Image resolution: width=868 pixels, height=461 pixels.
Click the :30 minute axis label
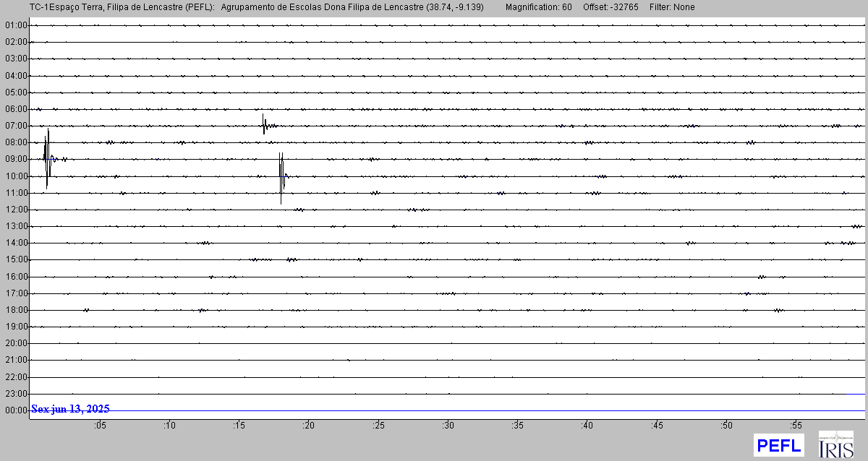(x=448, y=426)
